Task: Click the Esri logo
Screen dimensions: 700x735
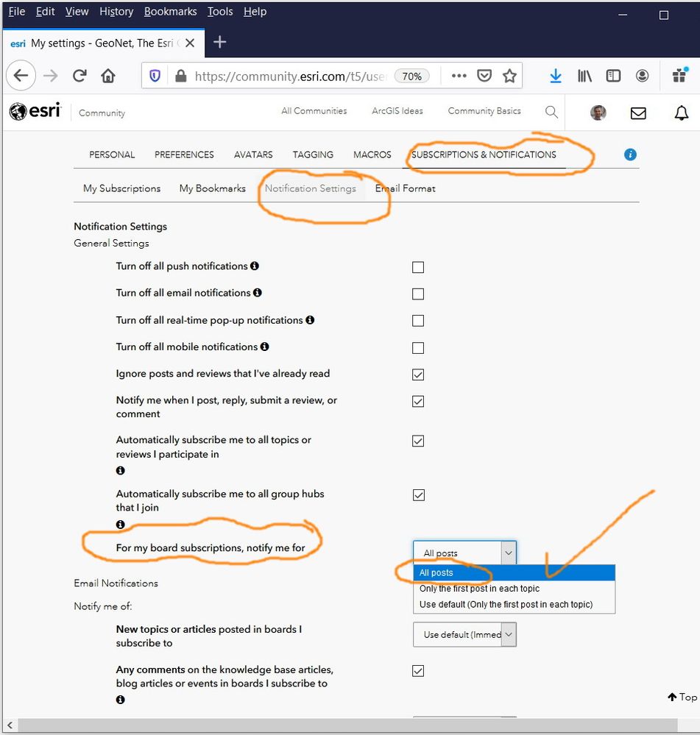Action: (35, 111)
